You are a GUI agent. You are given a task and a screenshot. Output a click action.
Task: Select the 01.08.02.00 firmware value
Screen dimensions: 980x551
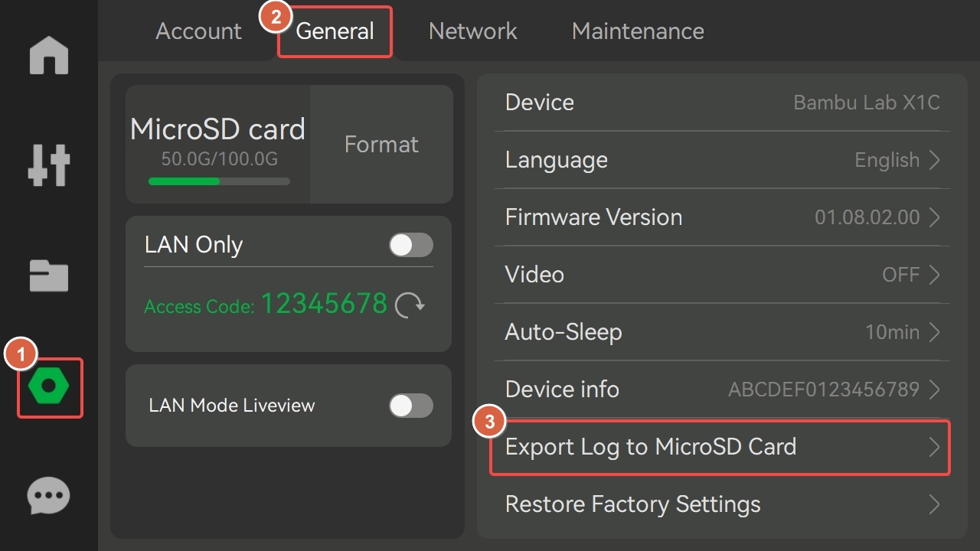867,217
